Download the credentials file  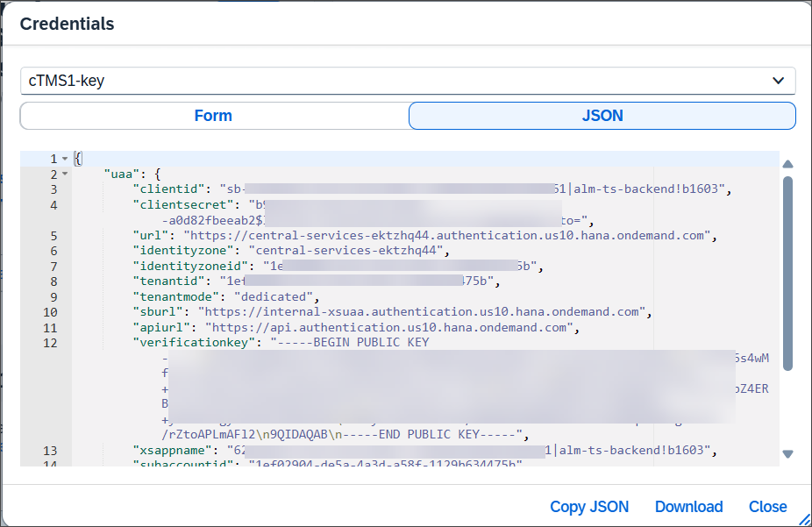coord(688,506)
